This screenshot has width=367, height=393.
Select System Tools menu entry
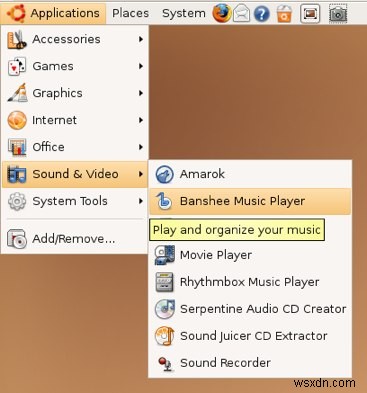tap(75, 201)
